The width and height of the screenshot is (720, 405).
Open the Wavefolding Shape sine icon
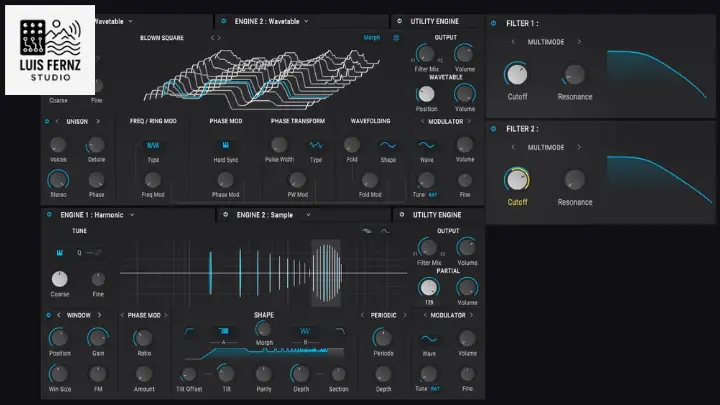(x=388, y=145)
